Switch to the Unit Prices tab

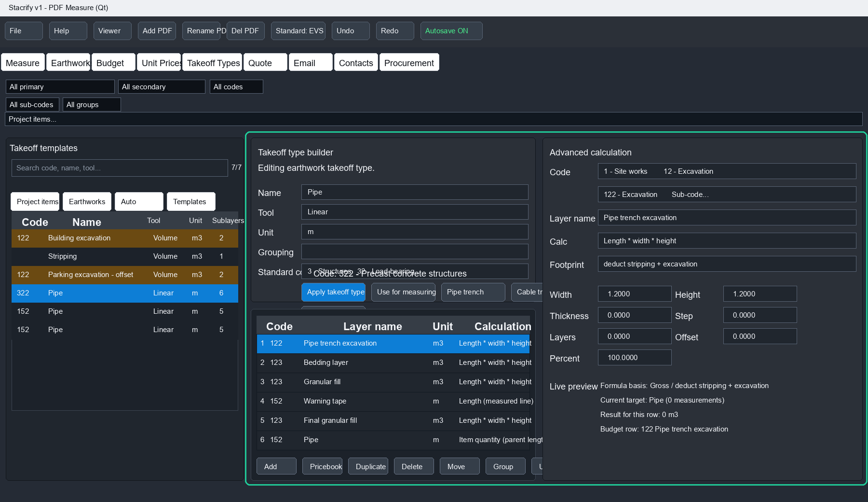[x=159, y=63]
